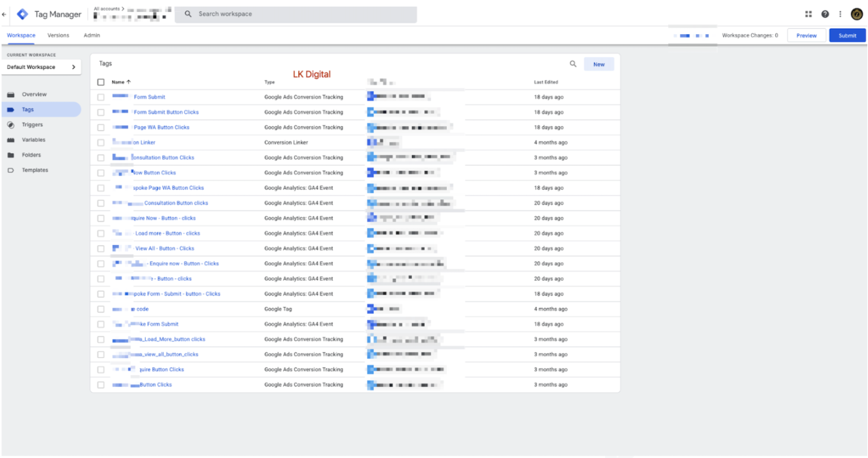Check the Google Tag row checkbox
This screenshot has height=458, width=868.
(x=101, y=309)
